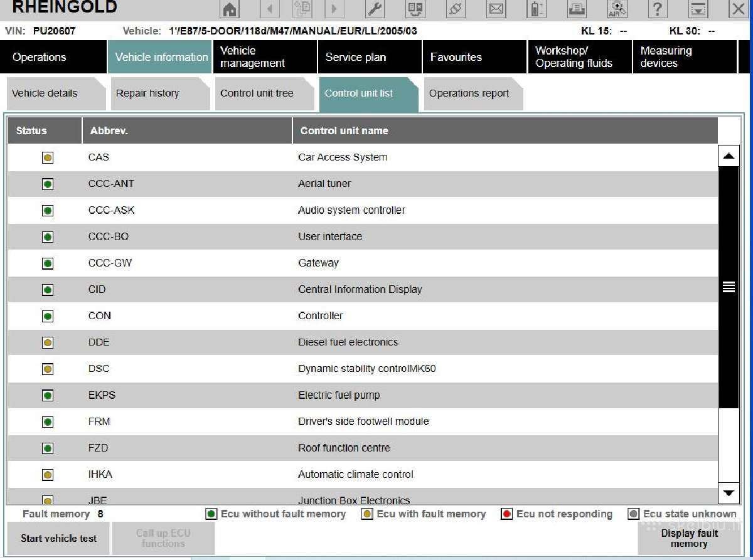Select Driver's side footwell module row
Screen dimensions: 753x560
363,421
